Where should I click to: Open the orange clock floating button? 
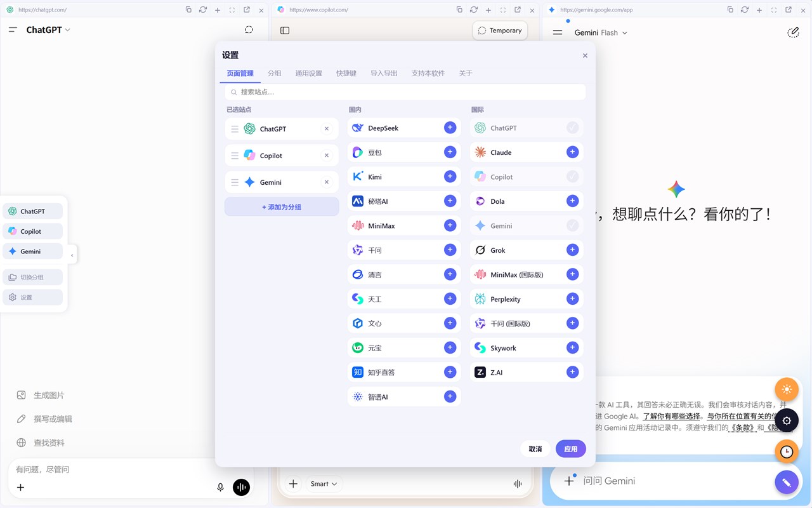pyautogui.click(x=787, y=451)
